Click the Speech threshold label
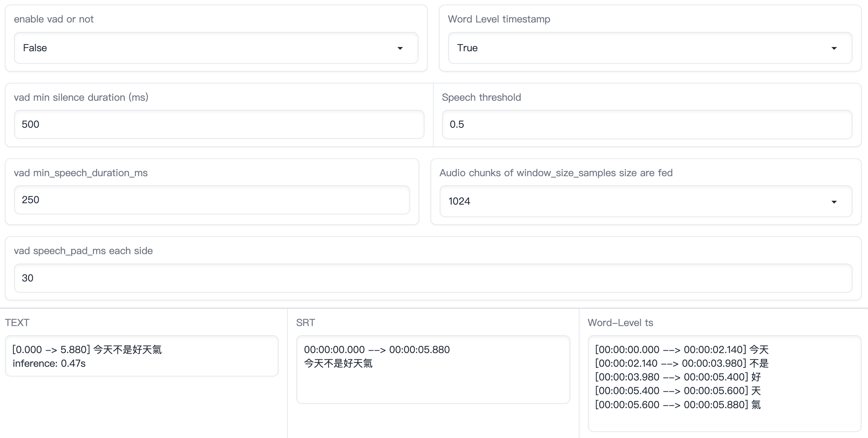Viewport: 868px width, 438px height. click(x=481, y=97)
